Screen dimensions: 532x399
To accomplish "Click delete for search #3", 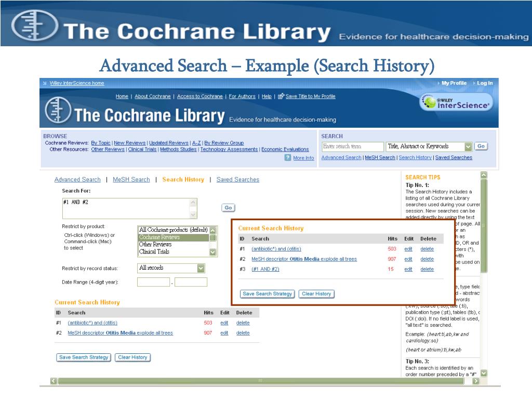I will [427, 269].
